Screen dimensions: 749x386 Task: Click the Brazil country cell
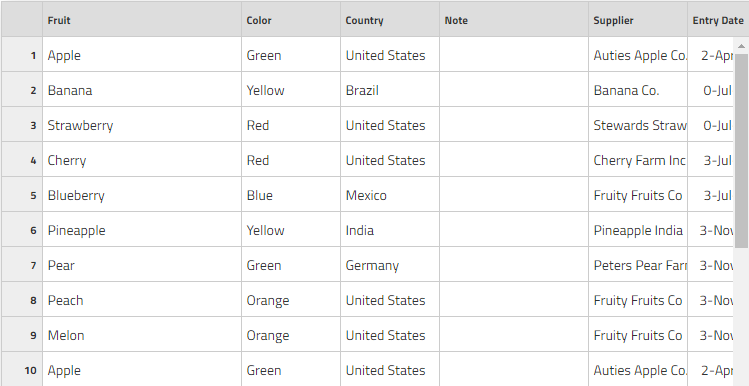390,89
